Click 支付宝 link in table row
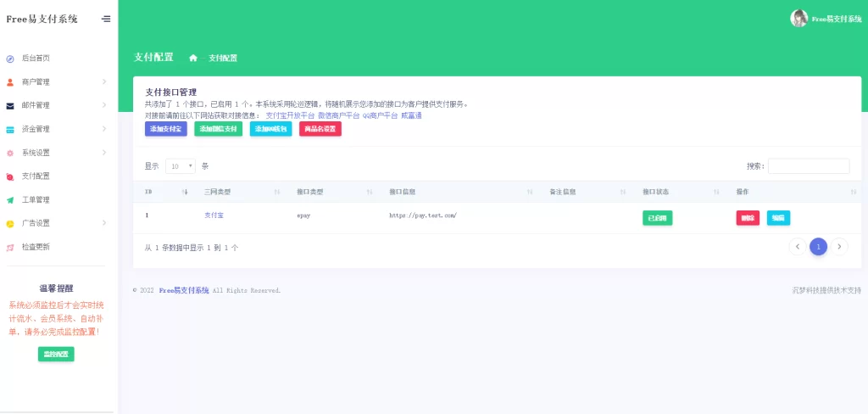The height and width of the screenshot is (414, 868). point(214,215)
